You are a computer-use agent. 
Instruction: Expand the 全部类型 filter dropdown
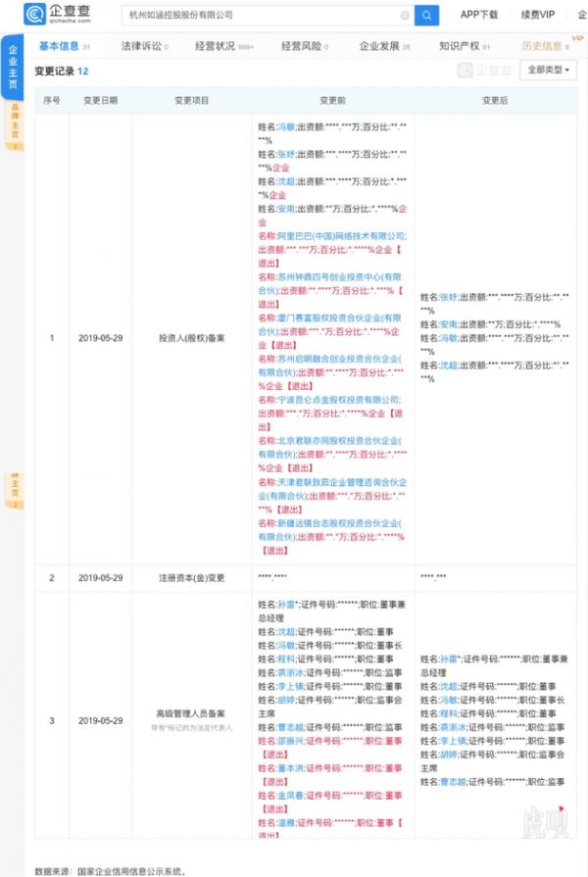tap(549, 71)
